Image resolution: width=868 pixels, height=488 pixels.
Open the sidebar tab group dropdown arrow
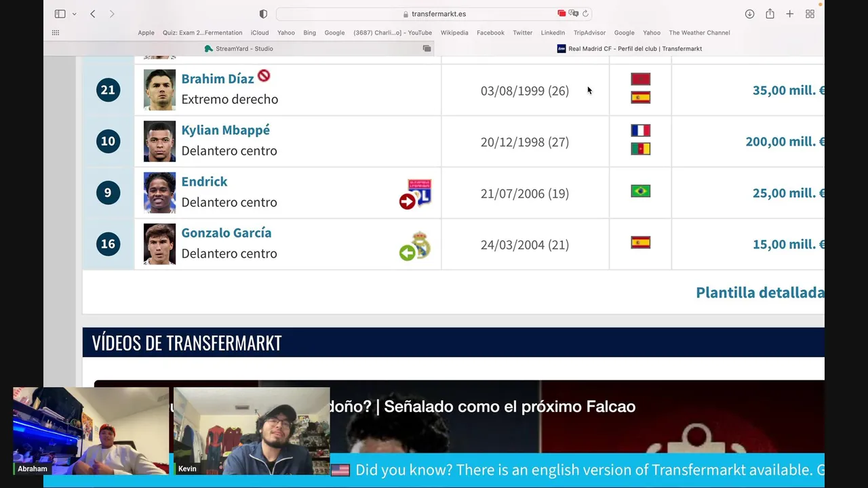[74, 14]
